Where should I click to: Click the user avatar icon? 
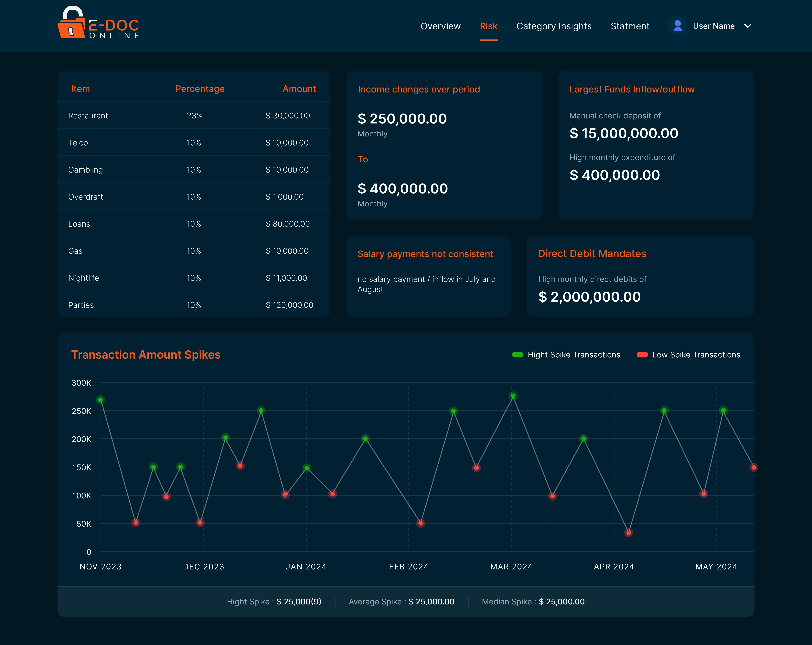tap(678, 26)
